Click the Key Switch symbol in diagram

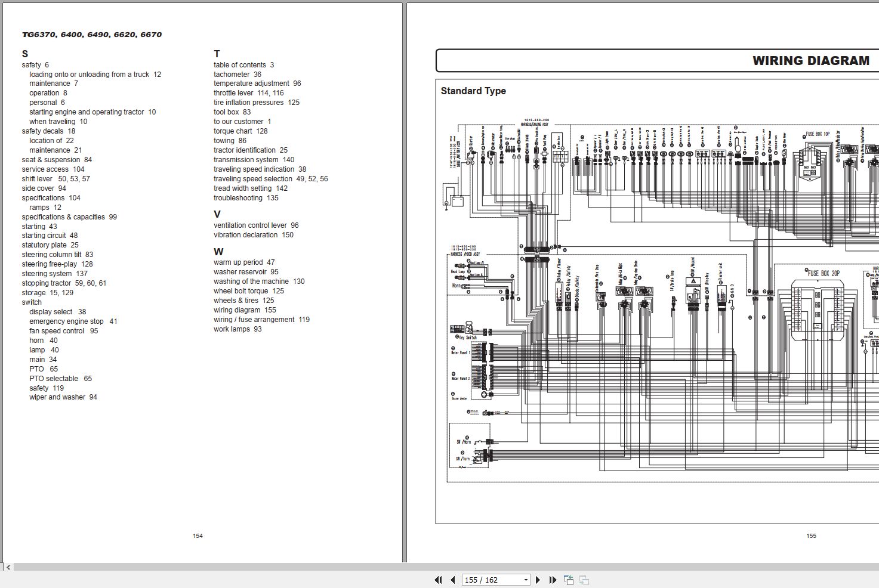pyautogui.click(x=465, y=331)
